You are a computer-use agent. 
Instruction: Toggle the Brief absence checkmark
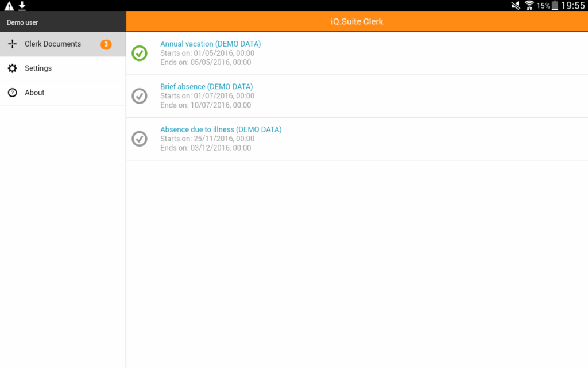click(x=140, y=96)
